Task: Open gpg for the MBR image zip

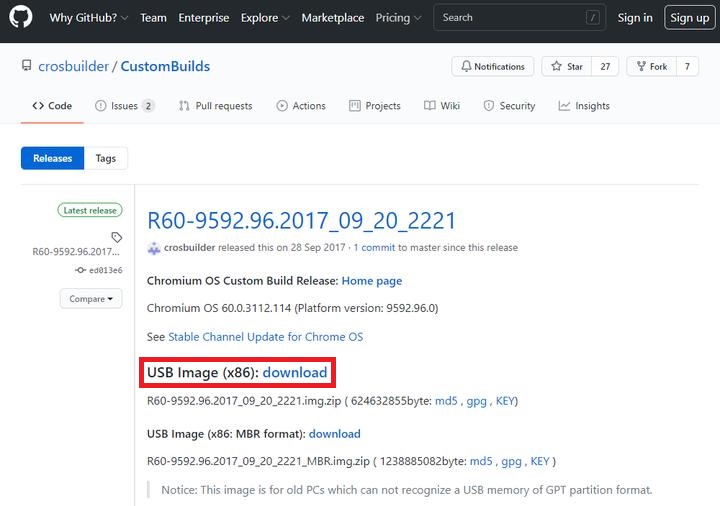Action: point(511,461)
